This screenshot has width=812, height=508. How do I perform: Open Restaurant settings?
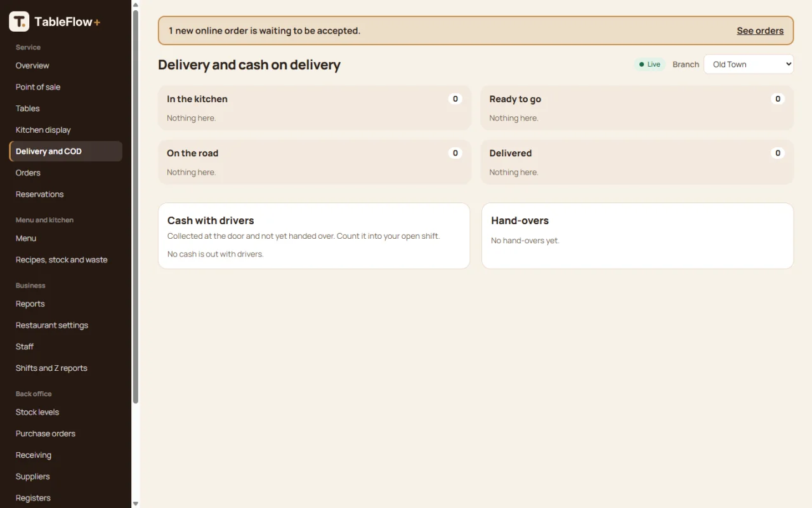coord(65,325)
